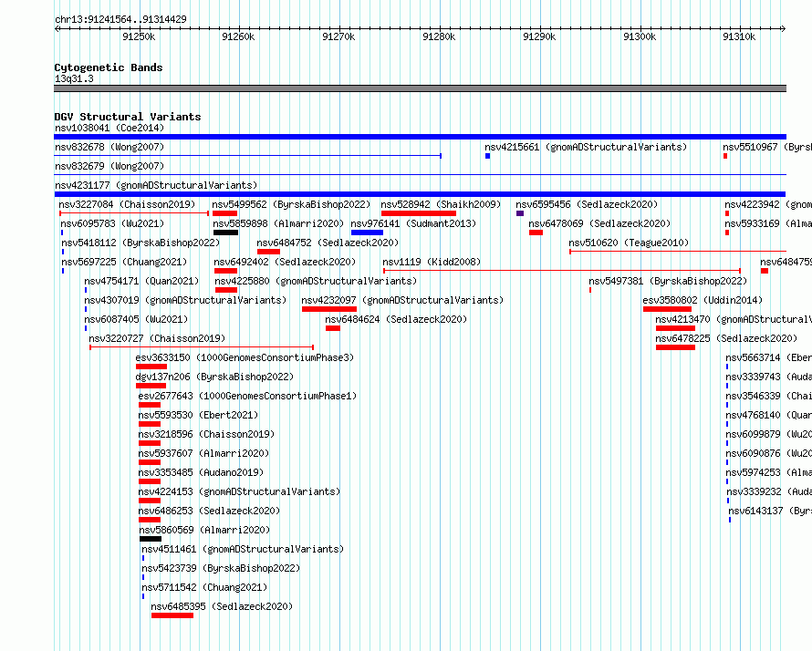
Task: Select nsv5697225 (Chuang2021) label
Action: click(x=124, y=262)
